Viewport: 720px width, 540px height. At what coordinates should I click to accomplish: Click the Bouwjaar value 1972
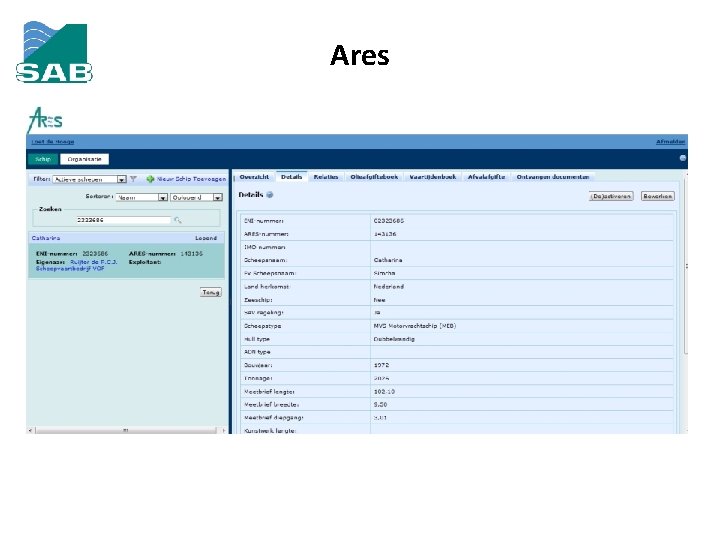(381, 366)
